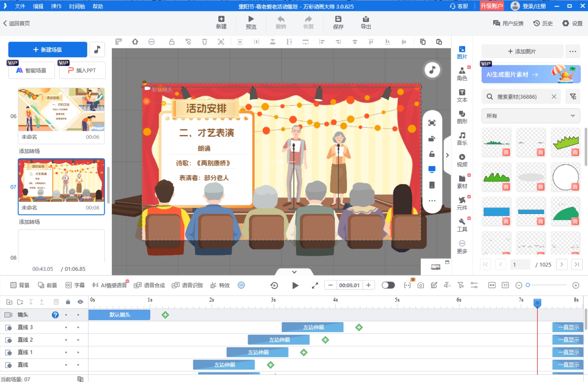Open the 文本 text panel
This screenshot has height=382, width=588.
pos(462,96)
